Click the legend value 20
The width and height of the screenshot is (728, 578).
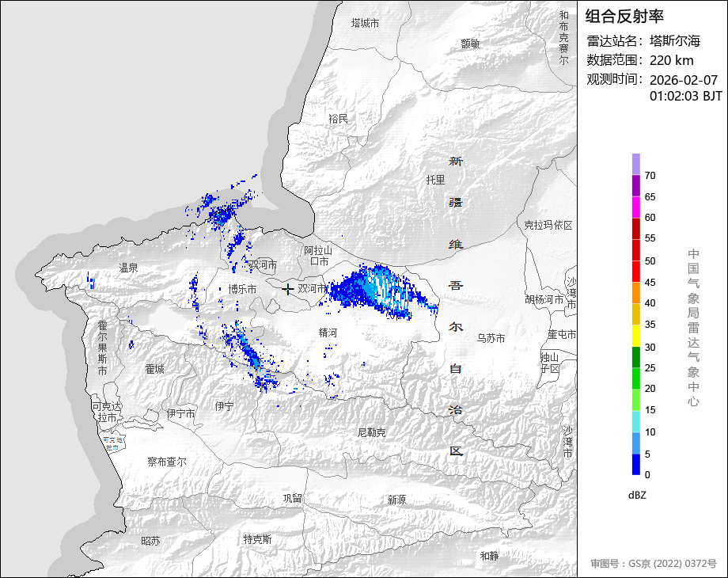(x=650, y=389)
